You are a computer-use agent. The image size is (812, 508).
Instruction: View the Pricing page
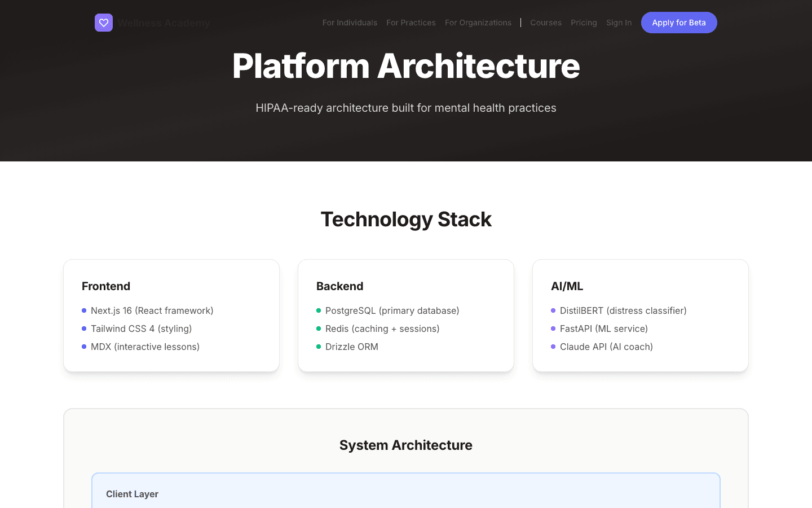(584, 23)
